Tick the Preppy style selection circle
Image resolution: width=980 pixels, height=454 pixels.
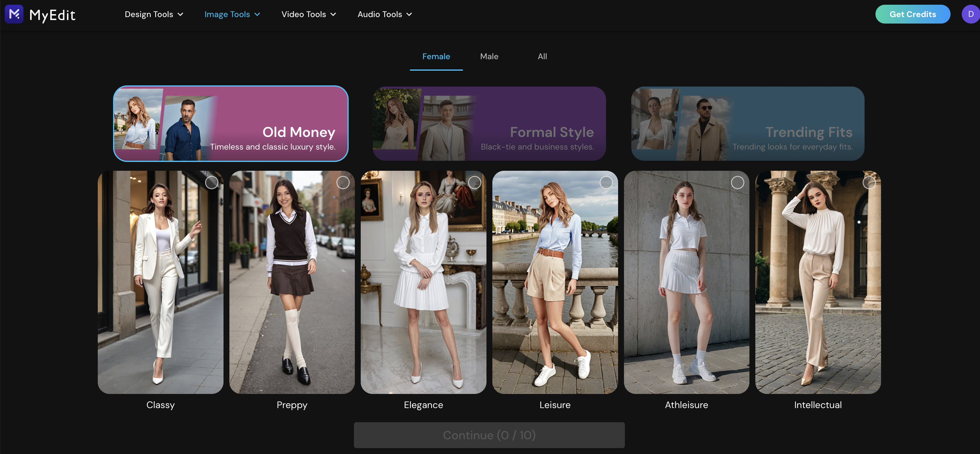click(x=343, y=183)
